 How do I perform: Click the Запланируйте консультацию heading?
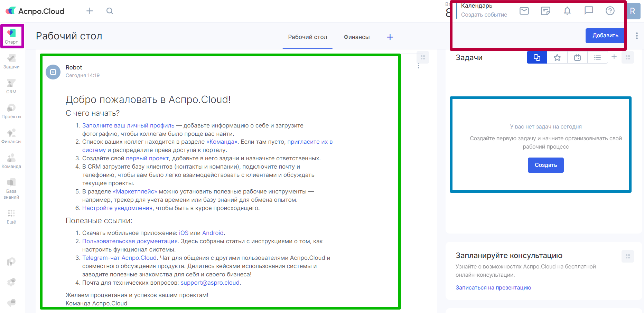509,255
